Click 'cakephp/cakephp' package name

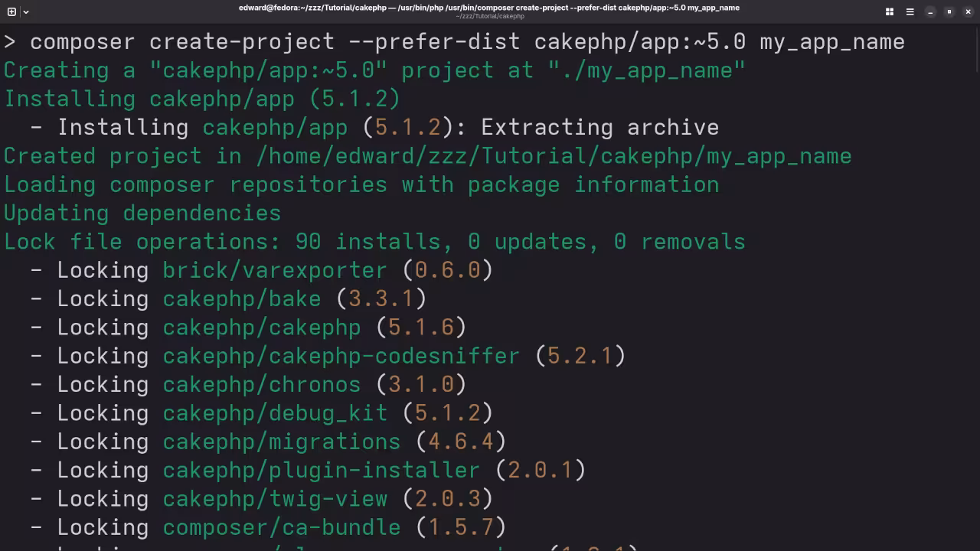coord(262,328)
